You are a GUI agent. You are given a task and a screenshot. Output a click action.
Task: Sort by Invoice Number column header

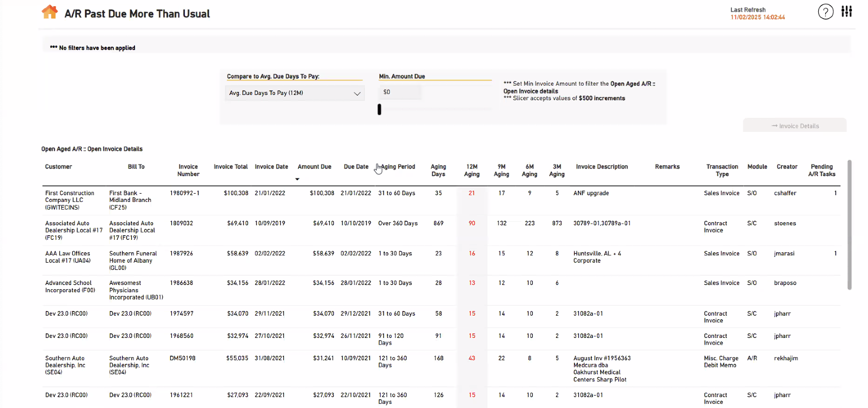tap(188, 170)
